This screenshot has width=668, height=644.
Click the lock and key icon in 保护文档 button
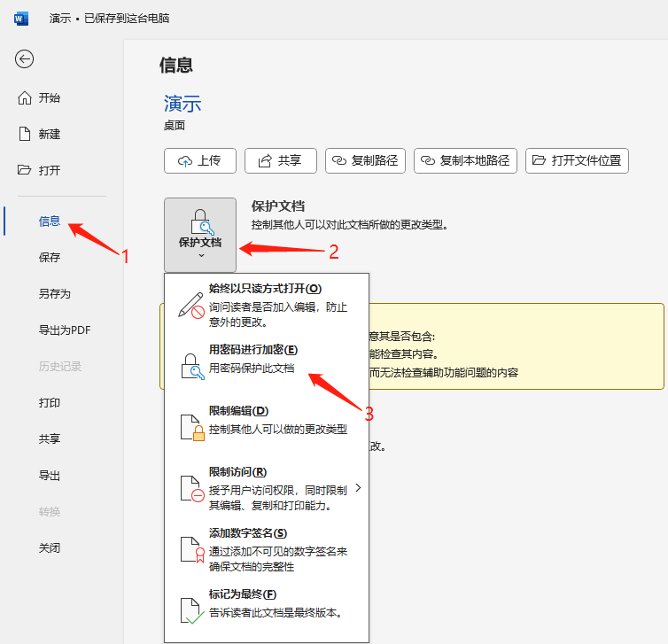pos(201,222)
